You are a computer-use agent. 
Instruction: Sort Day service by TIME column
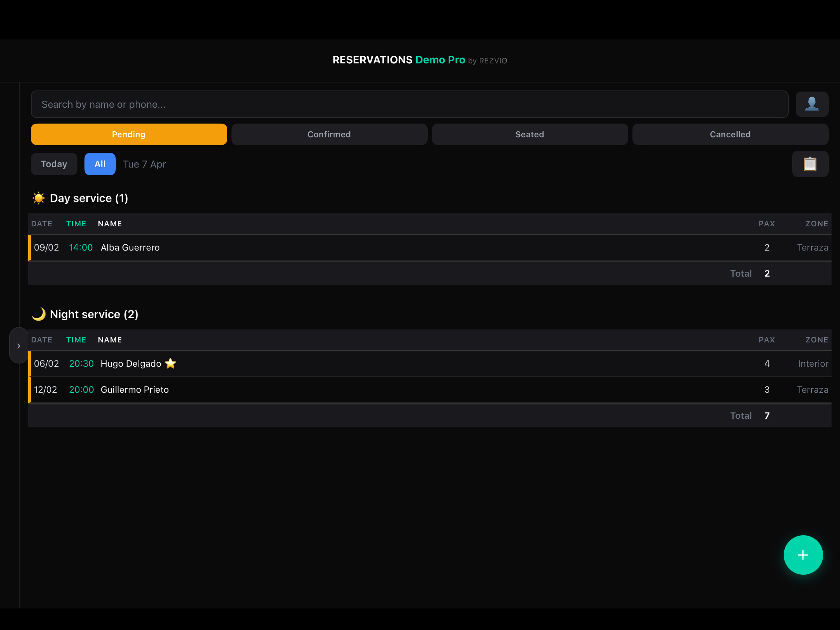[x=76, y=223]
